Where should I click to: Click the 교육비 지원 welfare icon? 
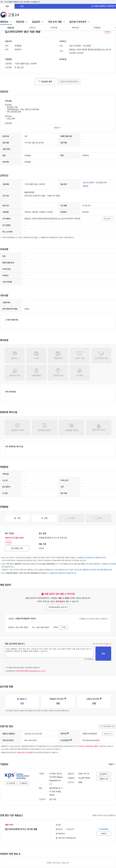click(80, 355)
